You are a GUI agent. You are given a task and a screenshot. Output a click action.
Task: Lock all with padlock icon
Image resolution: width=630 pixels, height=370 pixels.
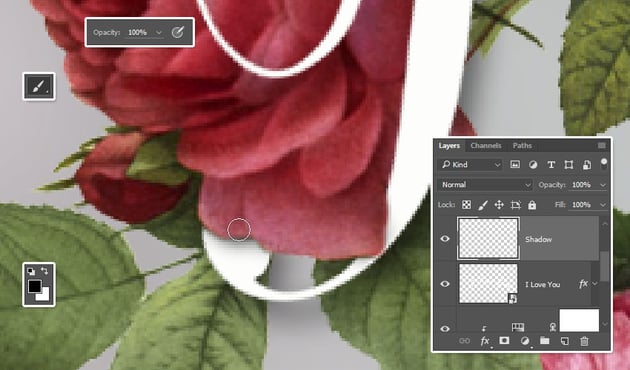tap(532, 205)
